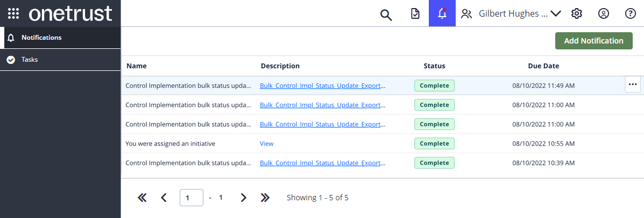The width and height of the screenshot is (644, 218).
Task: Click the notification bell in the top bar
Action: point(442,14)
